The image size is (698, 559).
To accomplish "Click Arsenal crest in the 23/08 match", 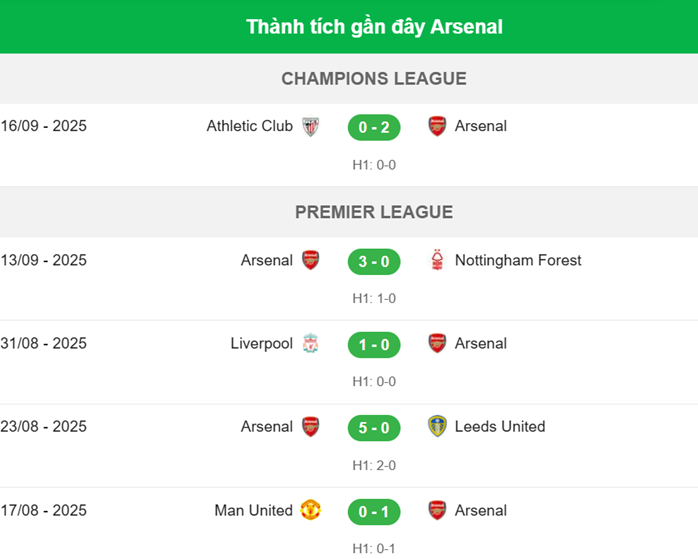I will (310, 427).
